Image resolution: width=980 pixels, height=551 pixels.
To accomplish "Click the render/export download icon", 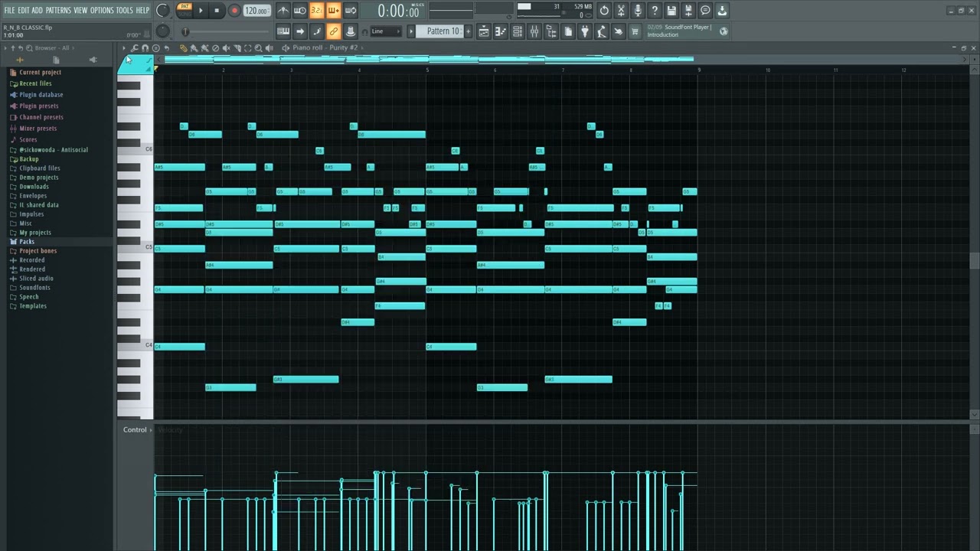I will point(722,11).
